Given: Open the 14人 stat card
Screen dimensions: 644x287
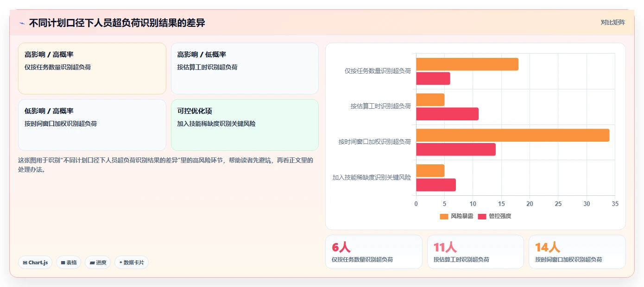Looking at the screenshot, I should [577, 252].
